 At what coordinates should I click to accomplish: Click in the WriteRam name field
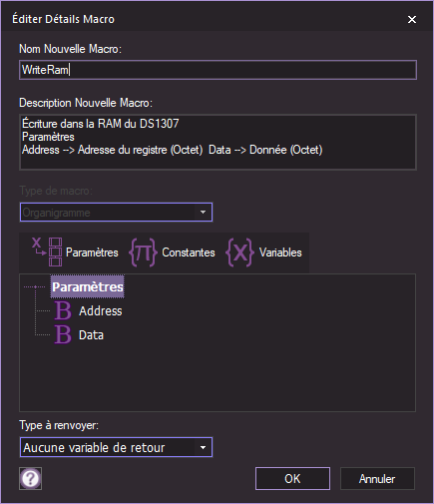click(x=217, y=70)
